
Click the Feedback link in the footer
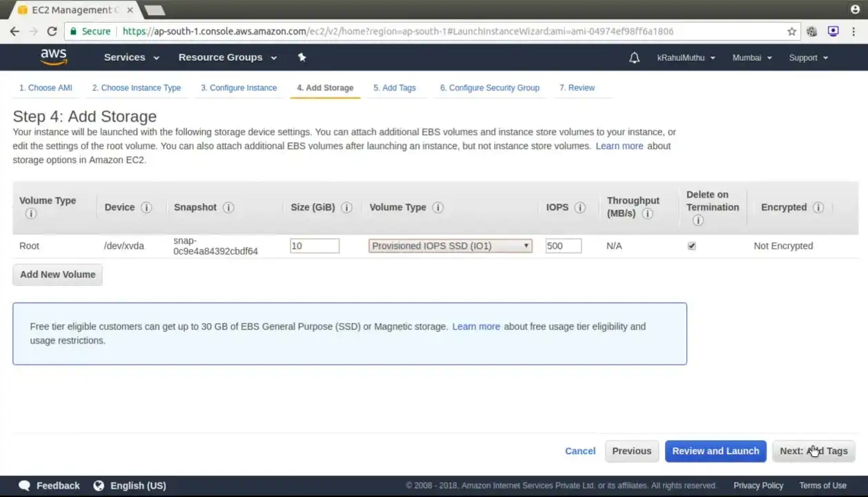coord(50,486)
